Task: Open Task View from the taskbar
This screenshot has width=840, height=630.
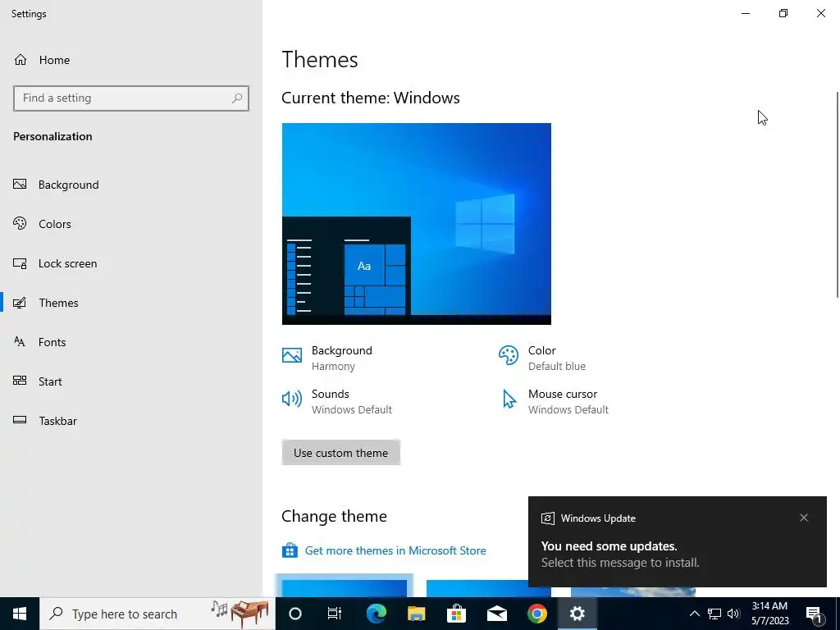Action: tap(335, 614)
